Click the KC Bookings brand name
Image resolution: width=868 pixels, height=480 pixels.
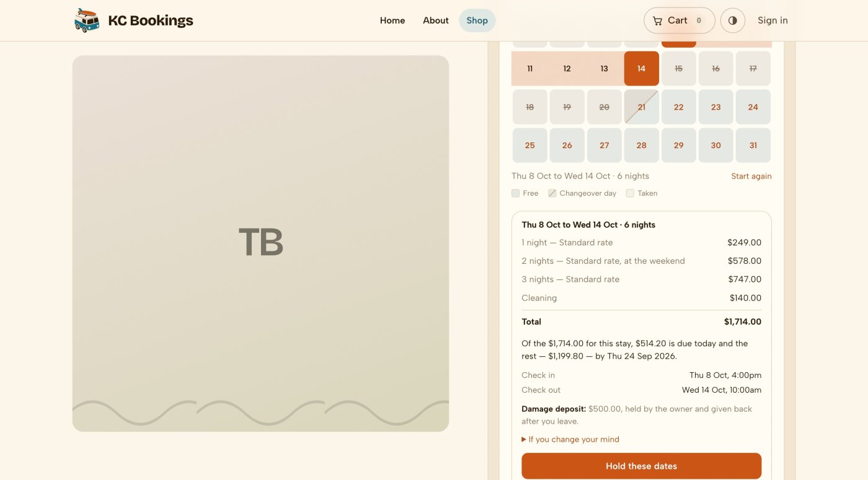(x=151, y=20)
